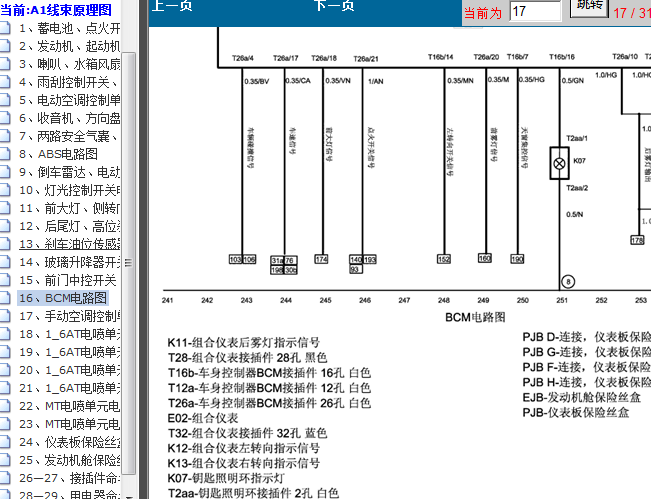Screen dimensions: 651x499
Task: Click legend entry EJB-发动机舱保险丝盒
Action: tap(582, 397)
